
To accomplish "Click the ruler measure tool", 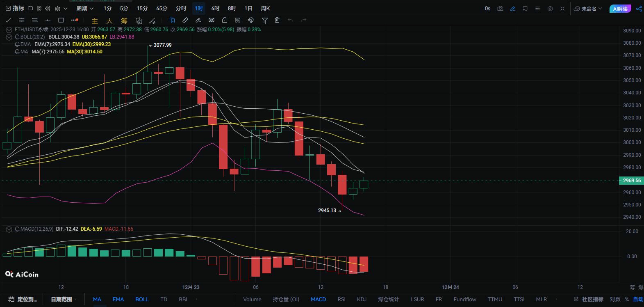I will click(x=185, y=20).
